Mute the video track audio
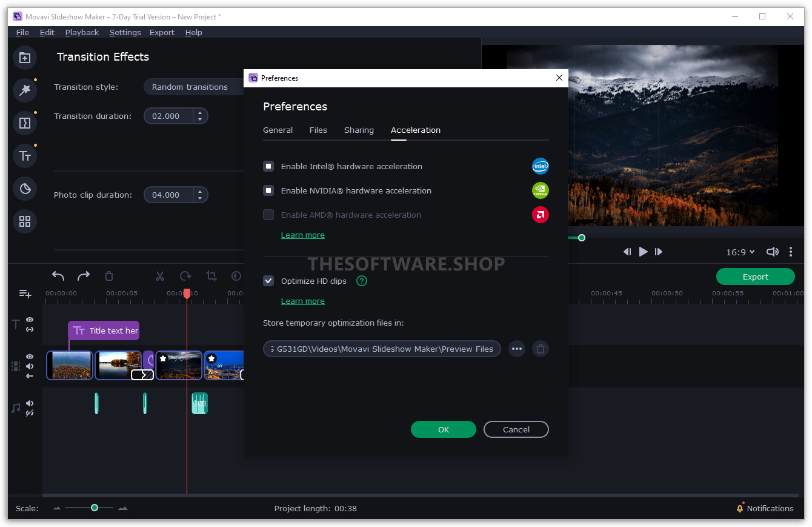 click(x=30, y=366)
